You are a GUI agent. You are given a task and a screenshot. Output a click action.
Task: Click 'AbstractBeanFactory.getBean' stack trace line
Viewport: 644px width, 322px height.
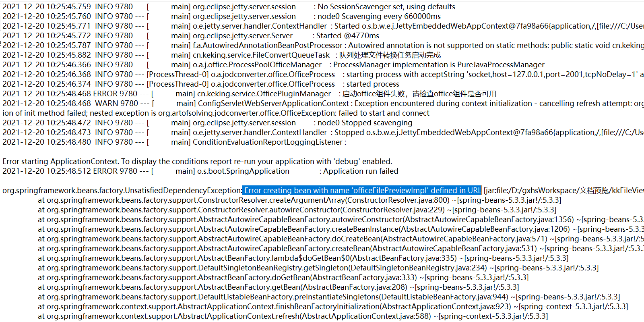point(279,287)
